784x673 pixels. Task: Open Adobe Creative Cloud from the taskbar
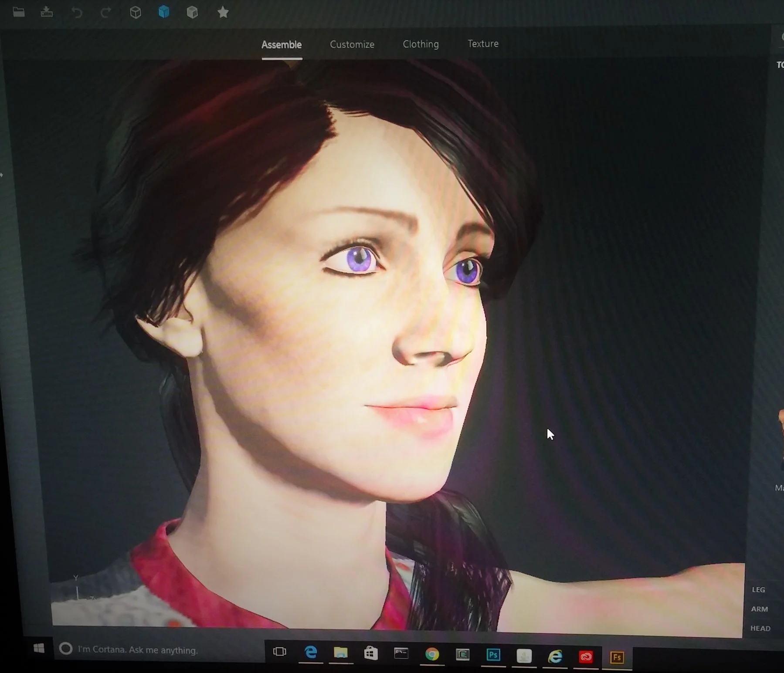pos(586,656)
